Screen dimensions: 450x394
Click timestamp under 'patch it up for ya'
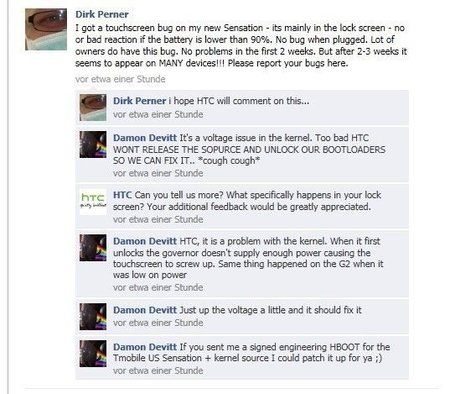point(158,370)
